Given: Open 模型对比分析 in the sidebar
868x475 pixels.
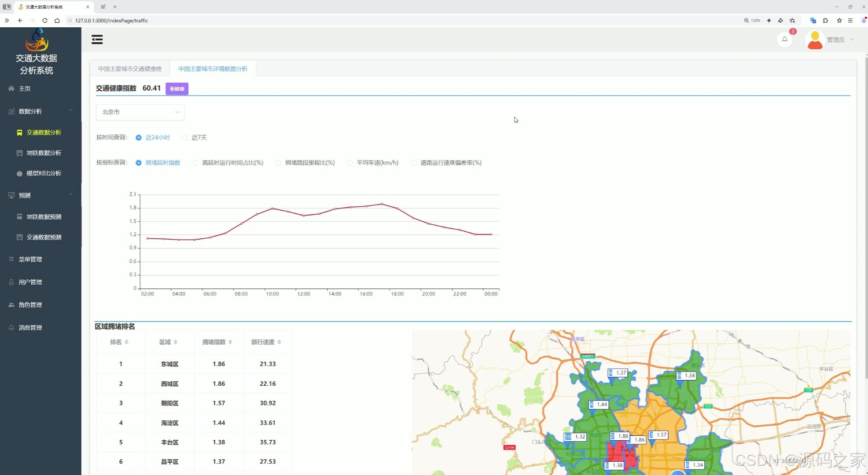Looking at the screenshot, I should (x=44, y=173).
